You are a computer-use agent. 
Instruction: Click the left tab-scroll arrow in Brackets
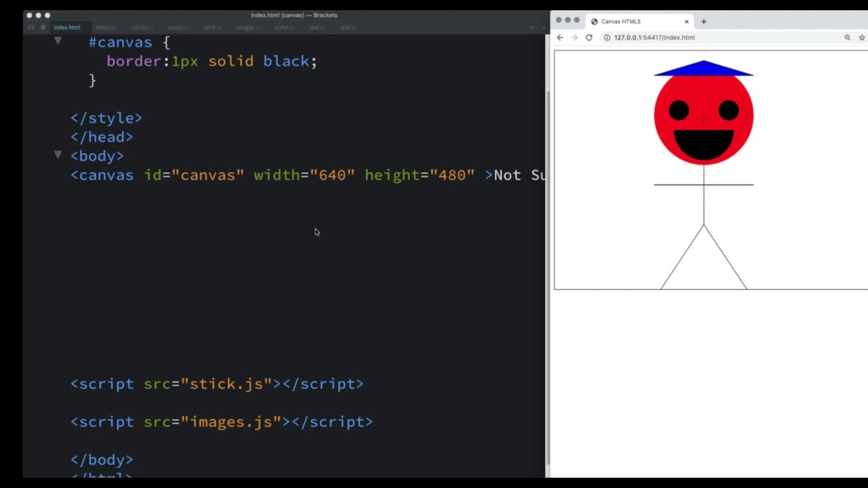coord(532,28)
